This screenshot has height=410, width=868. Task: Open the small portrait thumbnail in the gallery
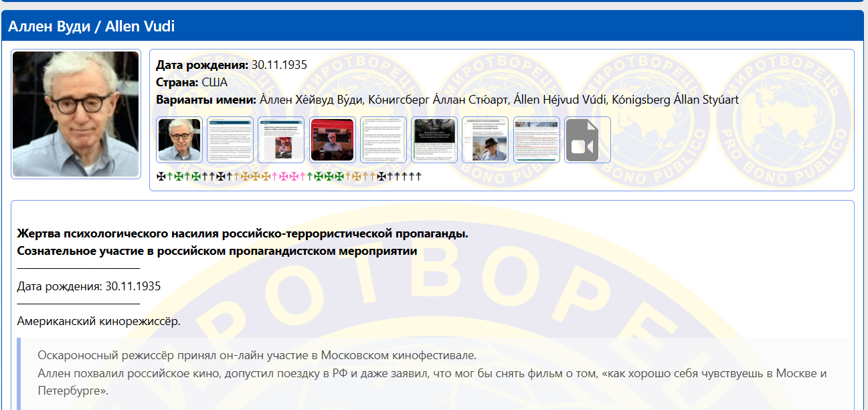pos(179,140)
